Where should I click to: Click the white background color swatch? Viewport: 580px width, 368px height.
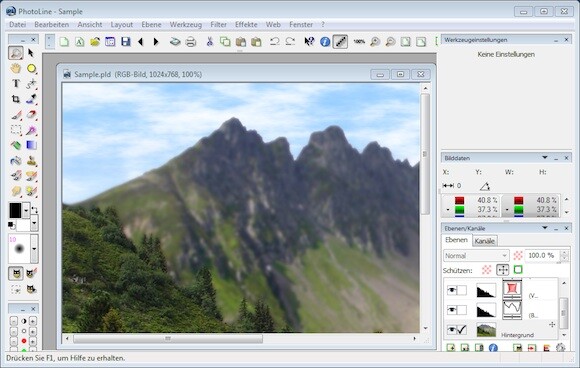coord(23,225)
